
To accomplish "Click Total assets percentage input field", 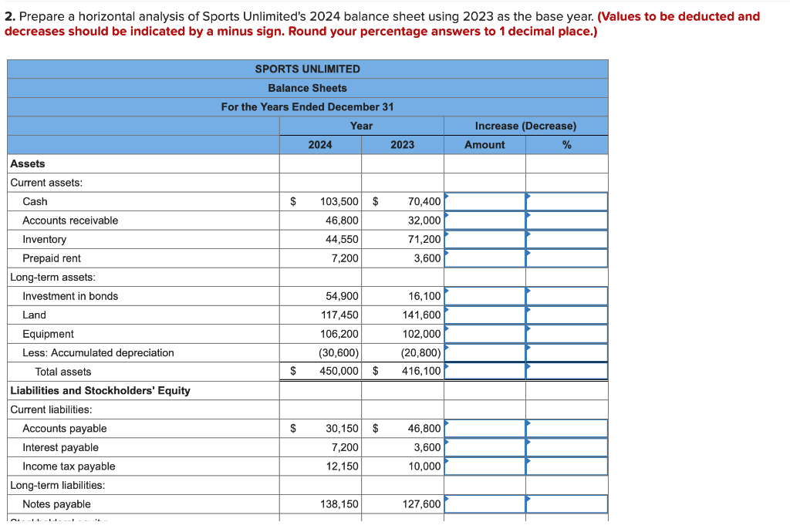I will click(567, 372).
